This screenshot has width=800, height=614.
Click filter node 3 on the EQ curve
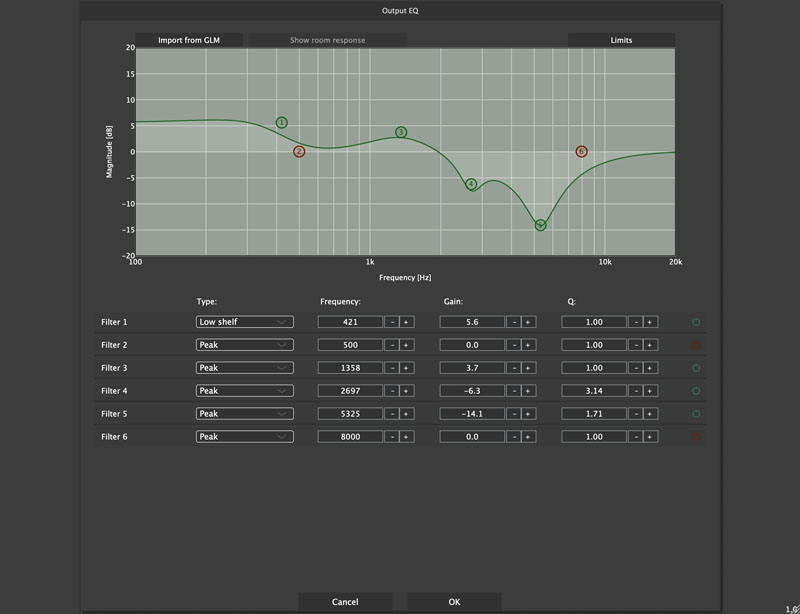click(x=401, y=132)
